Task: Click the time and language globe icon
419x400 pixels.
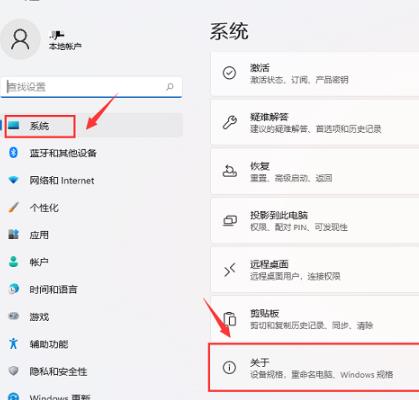Action: (14, 289)
